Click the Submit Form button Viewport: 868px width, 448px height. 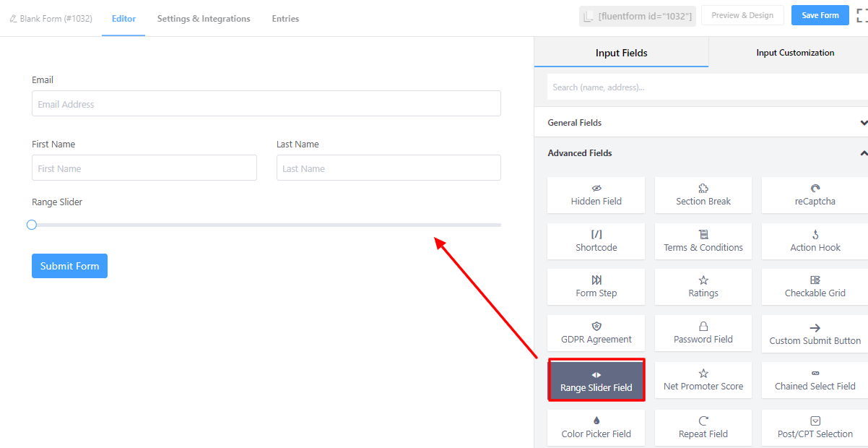tap(69, 266)
